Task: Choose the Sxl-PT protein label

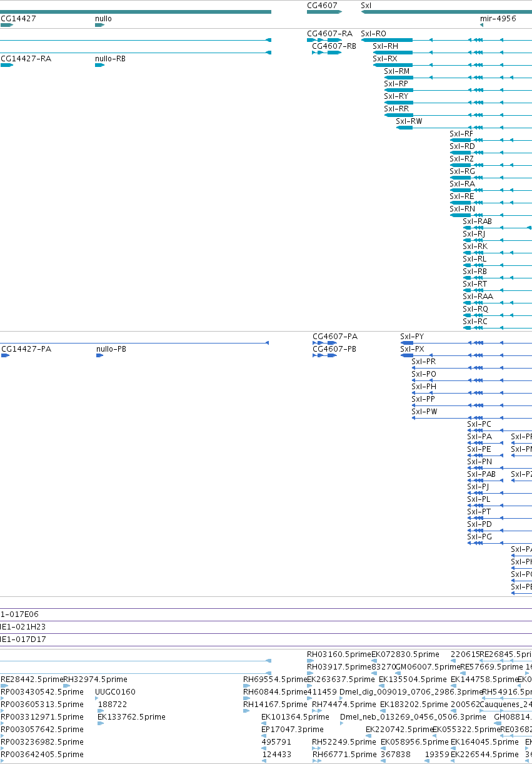Action: pos(479,512)
